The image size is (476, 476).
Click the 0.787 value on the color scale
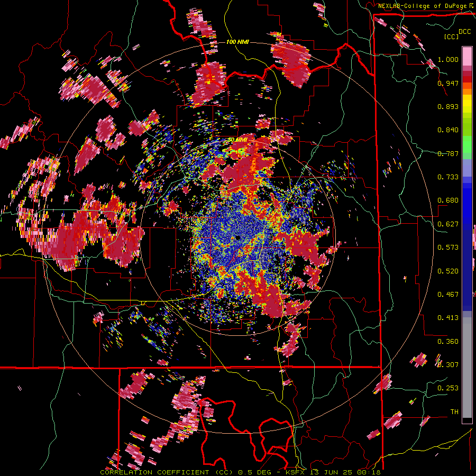(448, 153)
